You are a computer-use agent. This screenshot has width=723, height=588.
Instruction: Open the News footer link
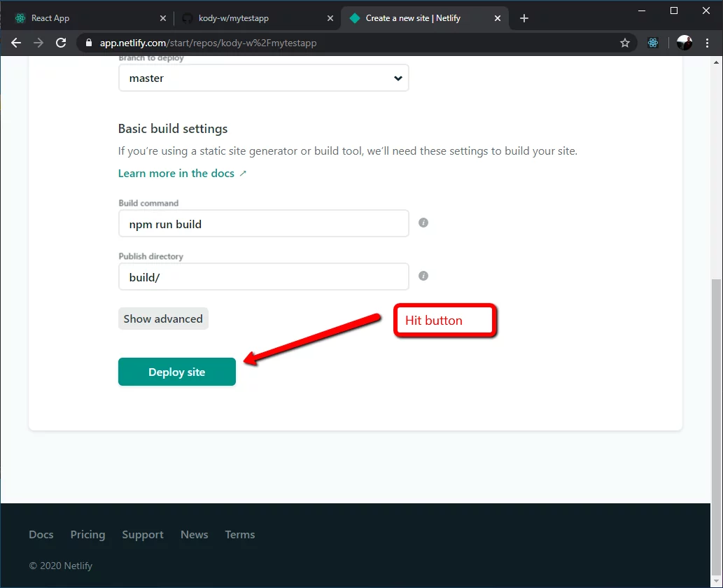[x=194, y=535]
